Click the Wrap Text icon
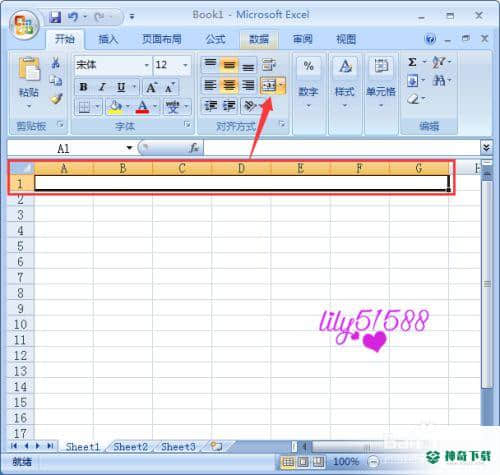 pyautogui.click(x=269, y=64)
